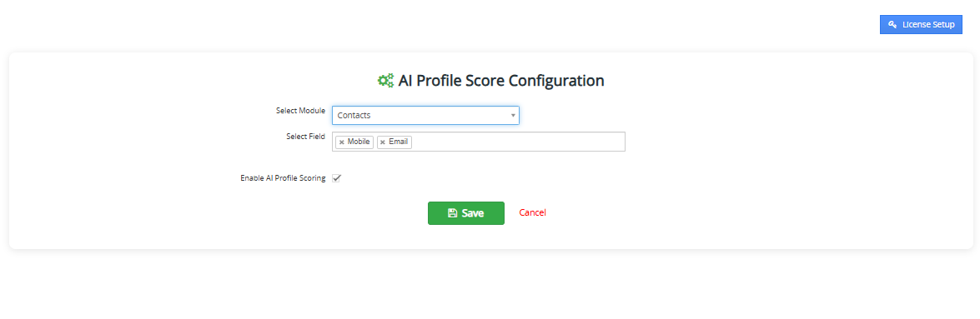Toggle the Enable AI Profile Scoring checkbox
This screenshot has width=980, height=319.
pyautogui.click(x=336, y=178)
